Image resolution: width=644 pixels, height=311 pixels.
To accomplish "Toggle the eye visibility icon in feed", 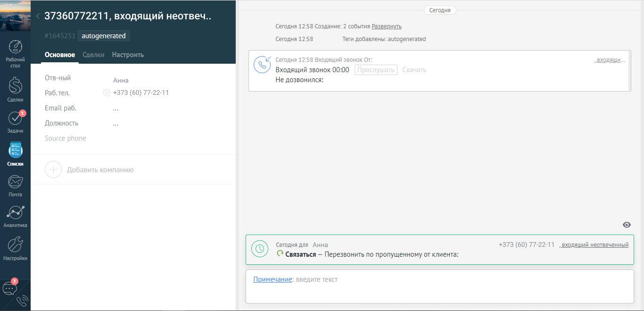I will [627, 225].
